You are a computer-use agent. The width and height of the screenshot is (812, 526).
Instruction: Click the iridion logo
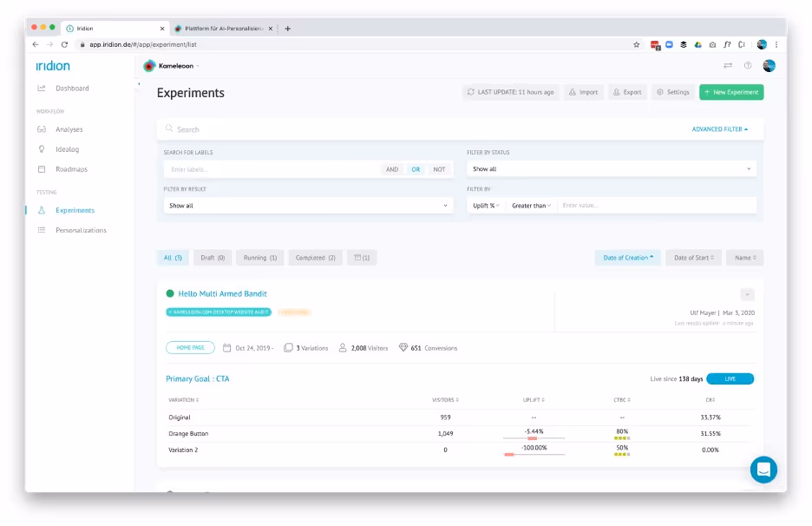pos(53,66)
